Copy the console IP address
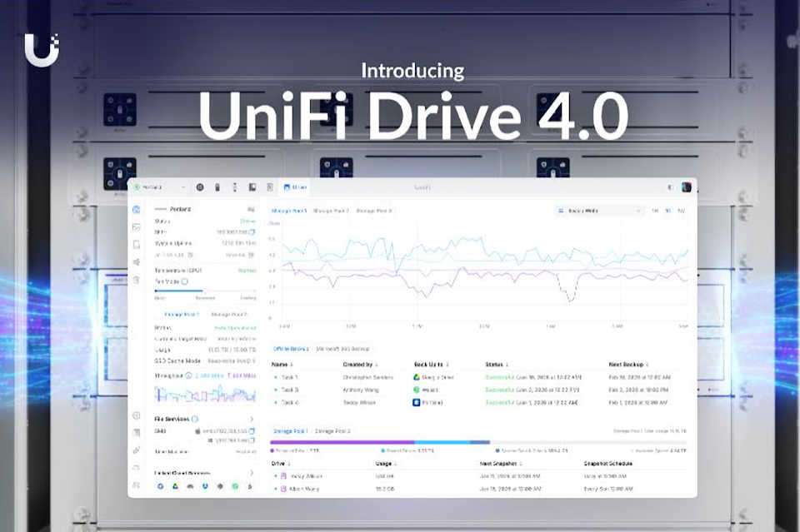The width and height of the screenshot is (800, 532). [x=252, y=231]
